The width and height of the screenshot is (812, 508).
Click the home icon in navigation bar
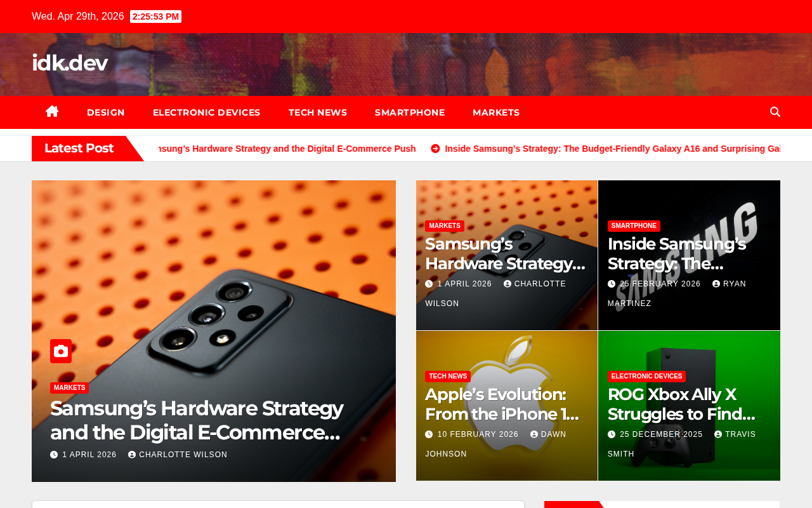pos(52,112)
